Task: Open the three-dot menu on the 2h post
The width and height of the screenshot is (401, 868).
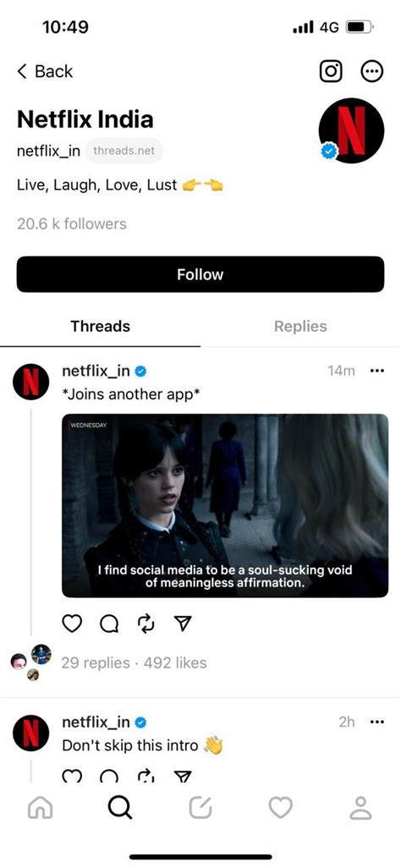Action: (376, 722)
